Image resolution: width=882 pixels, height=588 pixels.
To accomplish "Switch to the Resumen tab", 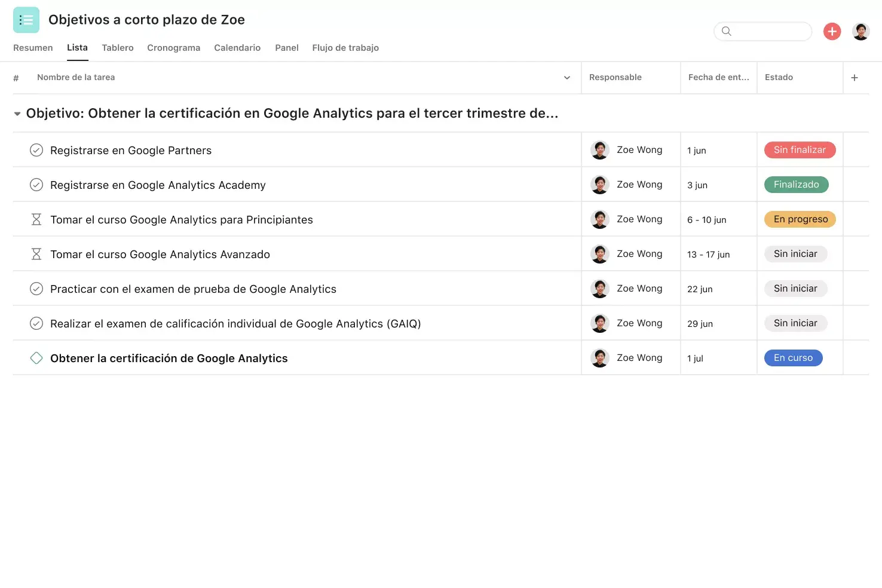I will 33,48.
